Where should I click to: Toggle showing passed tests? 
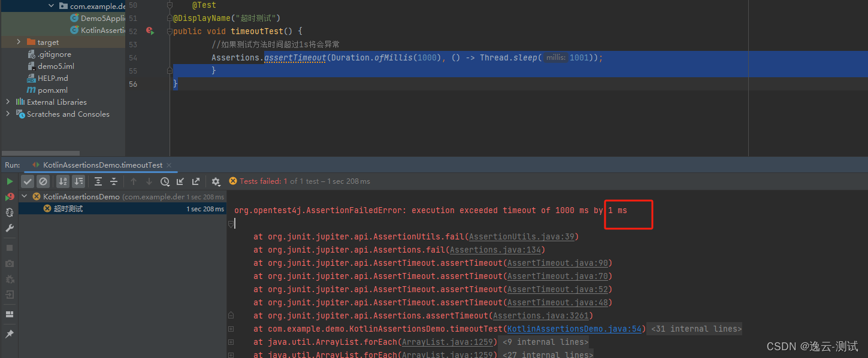coord(27,181)
